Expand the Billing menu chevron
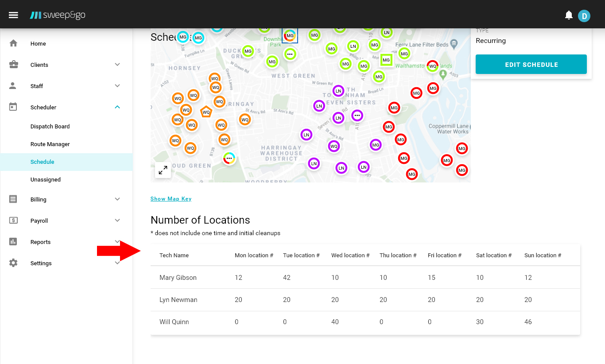Viewport: 605px width, 364px height. point(117,199)
